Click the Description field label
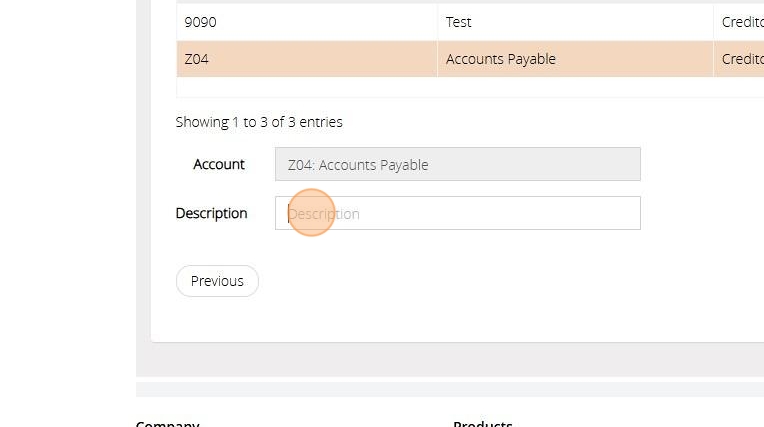The image size is (764, 427). click(x=211, y=213)
